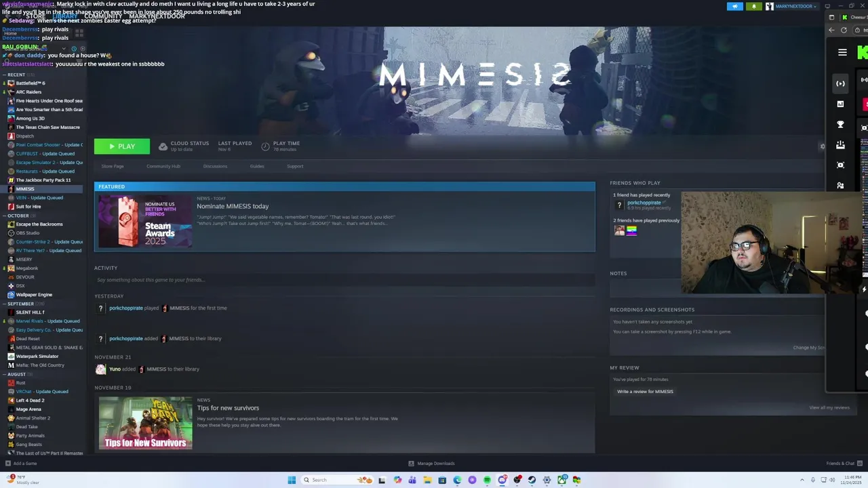This screenshot has width=868, height=488.
Task: Select Wallpaper Engine icon in sidebar
Action: click(x=11, y=294)
